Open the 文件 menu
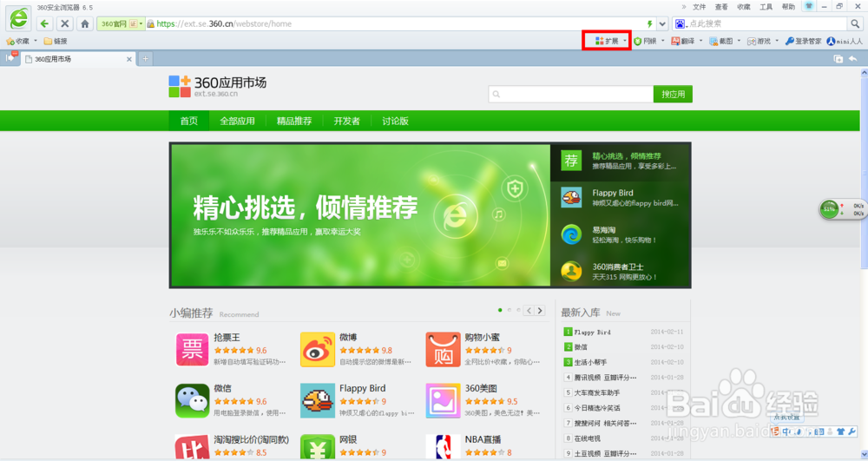 [699, 7]
